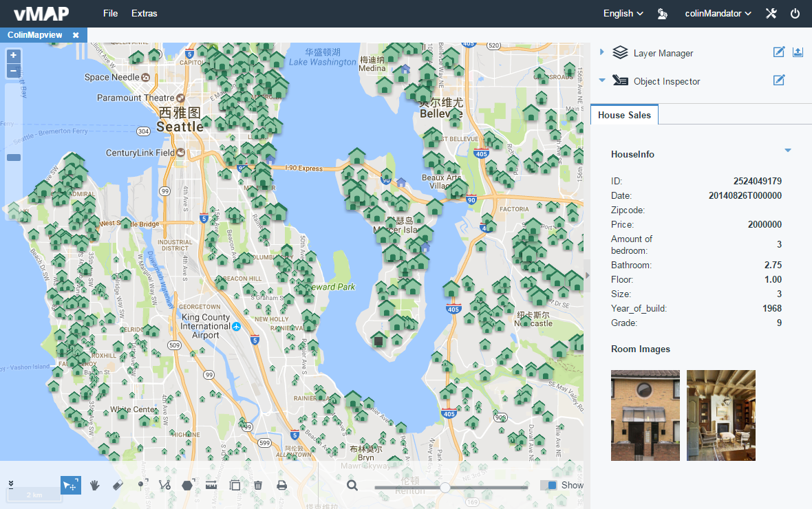Expand the Layer Manager section
Viewport: 812px width, 509px height.
point(601,52)
